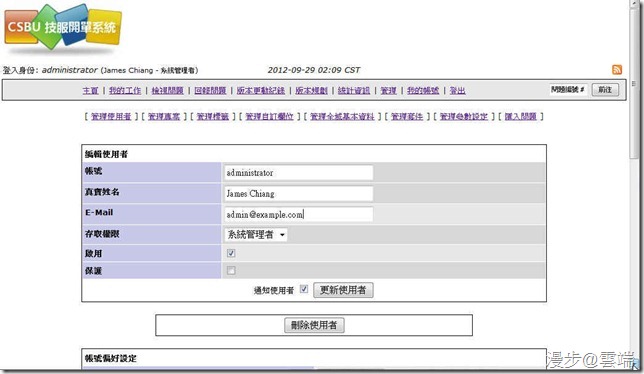The image size is (644, 374).
Task: Open the 管理標籤 link
Action: coord(213,117)
